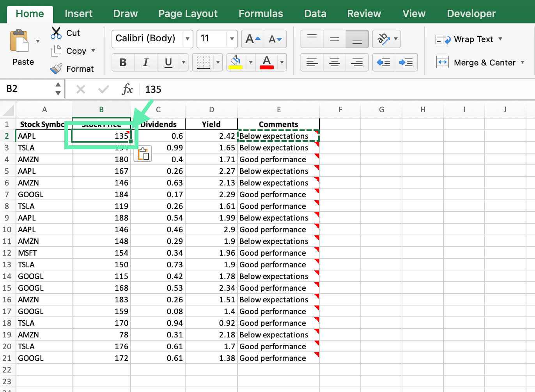
Task: Open the Copy dropdown arrow
Action: [x=93, y=51]
